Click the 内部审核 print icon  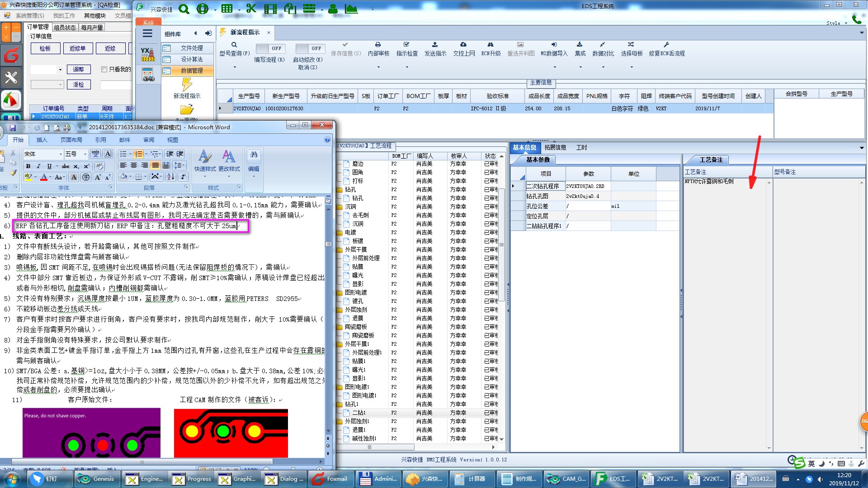378,45
